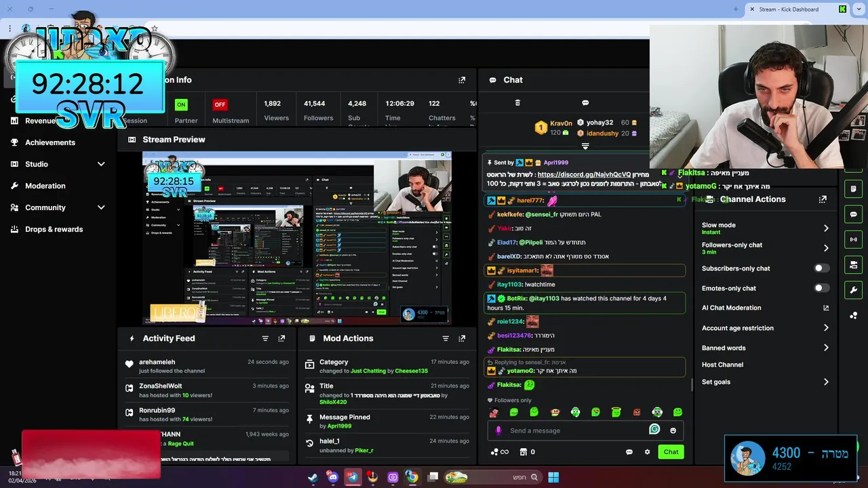This screenshot has height=488, width=868.
Task: Expand Followers-only chat options
Action: pyautogui.click(x=826, y=248)
